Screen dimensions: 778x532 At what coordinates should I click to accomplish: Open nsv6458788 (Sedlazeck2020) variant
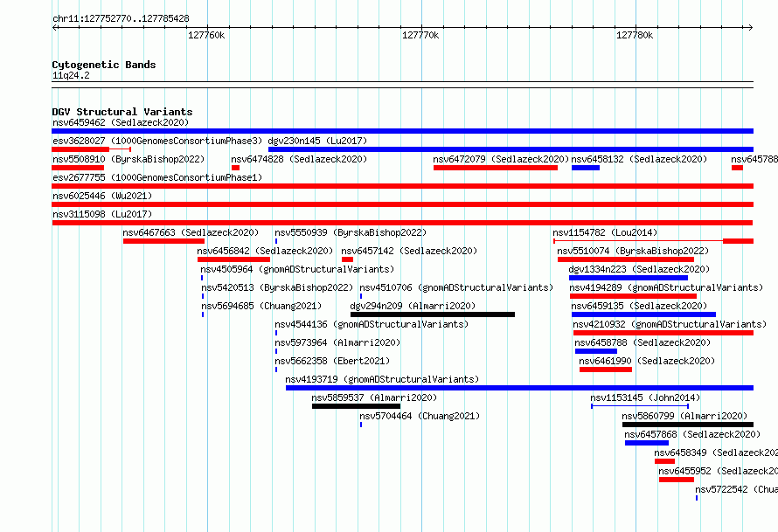643,342
